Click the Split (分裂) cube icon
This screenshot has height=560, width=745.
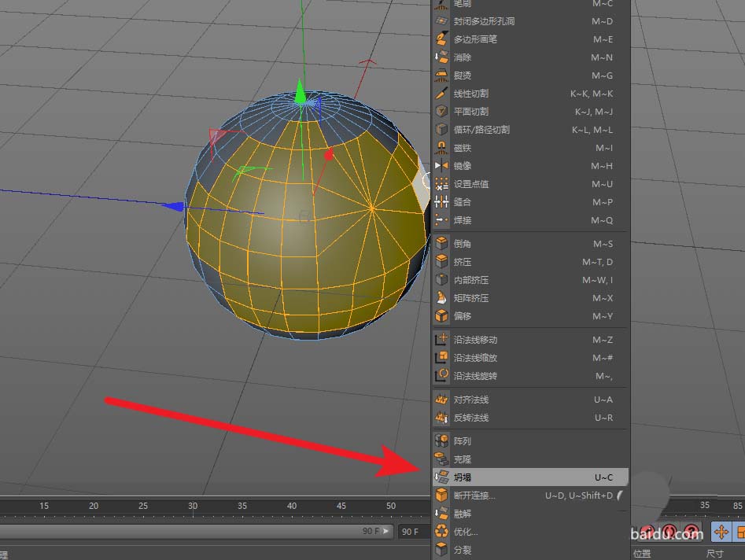(x=442, y=549)
